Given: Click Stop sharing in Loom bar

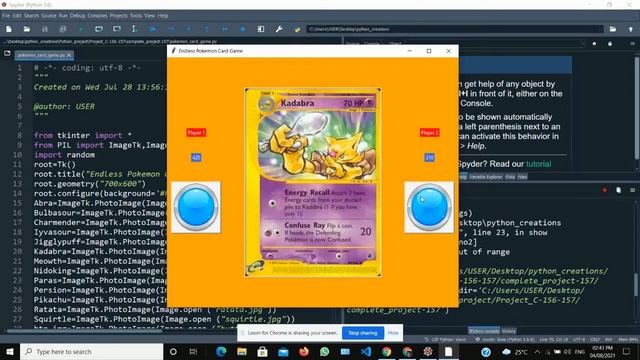Looking at the screenshot, I should 363,333.
